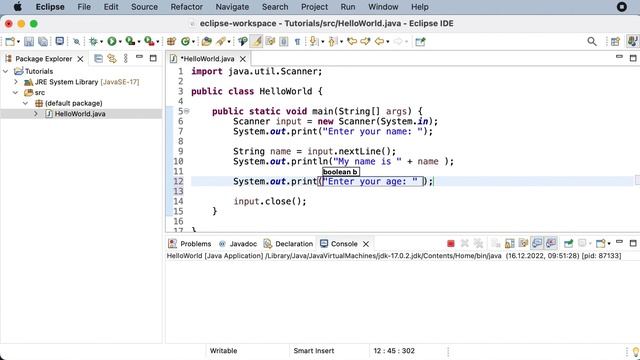The image size is (640, 360).
Task: Click the Next Annotation icon
Action: (313, 41)
